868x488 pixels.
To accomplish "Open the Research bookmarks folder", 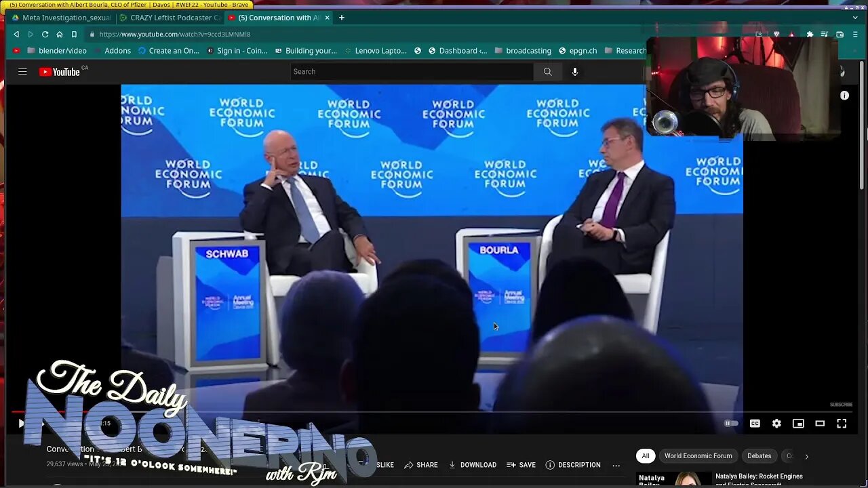I will [625, 51].
